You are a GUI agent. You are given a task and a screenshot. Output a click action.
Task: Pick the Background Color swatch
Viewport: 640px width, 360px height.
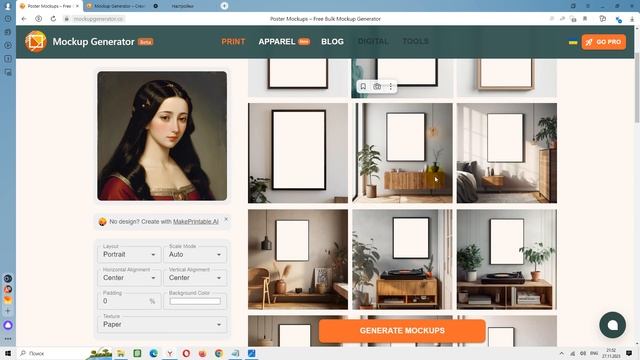pyautogui.click(x=195, y=301)
